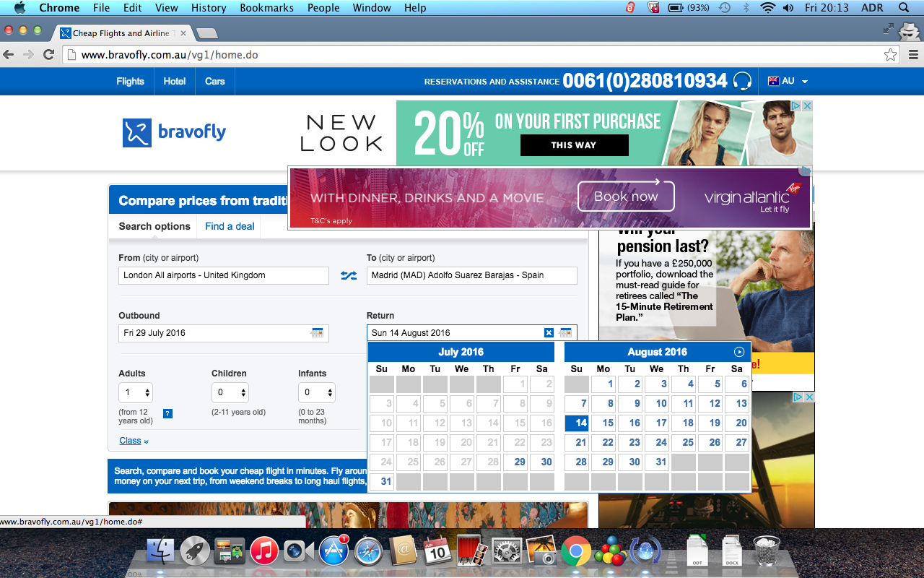Select 31 July 2016 in calendar
The width and height of the screenshot is (924, 578).
point(382,481)
